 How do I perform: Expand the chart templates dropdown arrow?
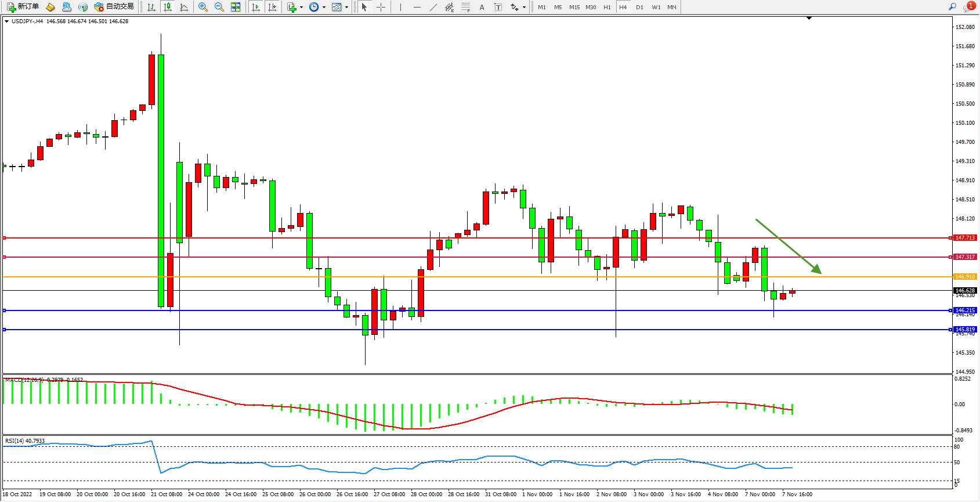coord(346,8)
